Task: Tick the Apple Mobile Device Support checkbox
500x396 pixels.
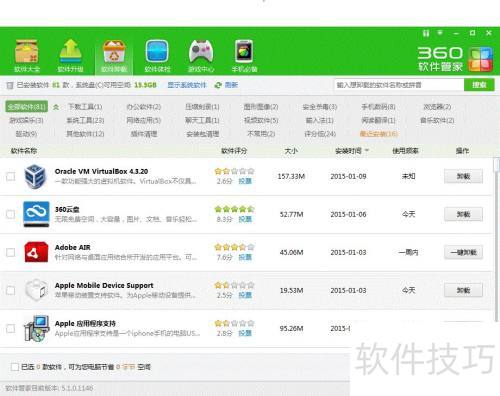Action: tap(11, 290)
